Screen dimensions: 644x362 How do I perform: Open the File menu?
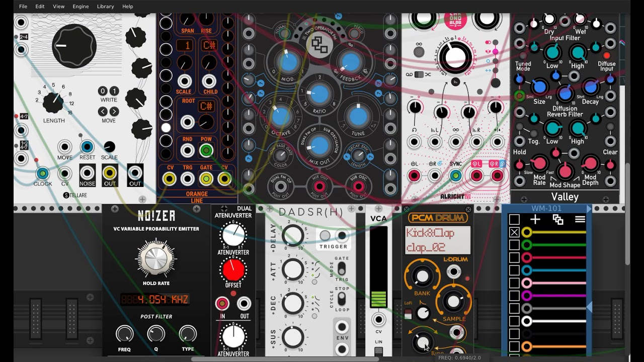pyautogui.click(x=23, y=7)
